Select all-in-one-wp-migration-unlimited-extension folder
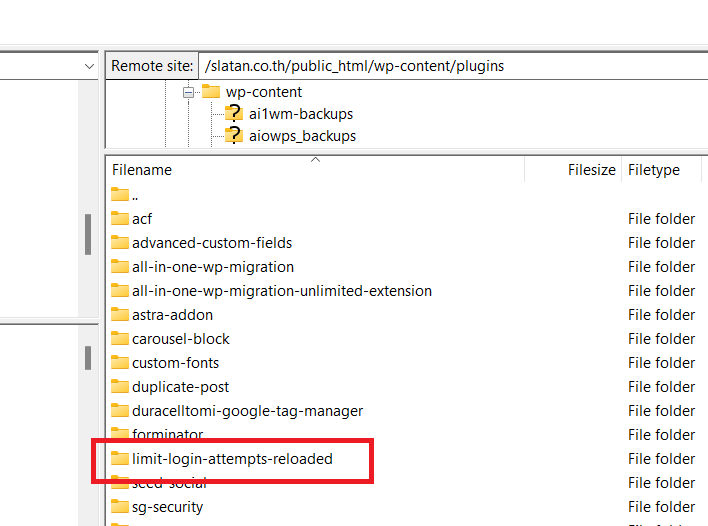The height and width of the screenshot is (526, 708). (x=282, y=291)
